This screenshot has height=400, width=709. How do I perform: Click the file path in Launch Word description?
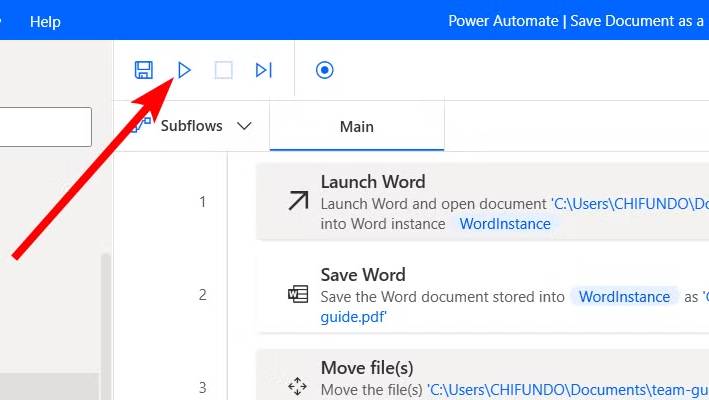coord(630,204)
